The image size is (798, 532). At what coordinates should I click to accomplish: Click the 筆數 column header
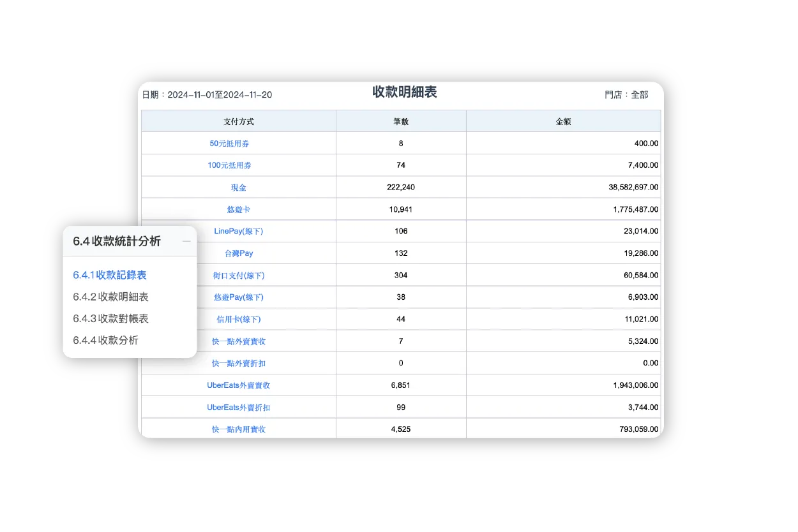point(401,121)
